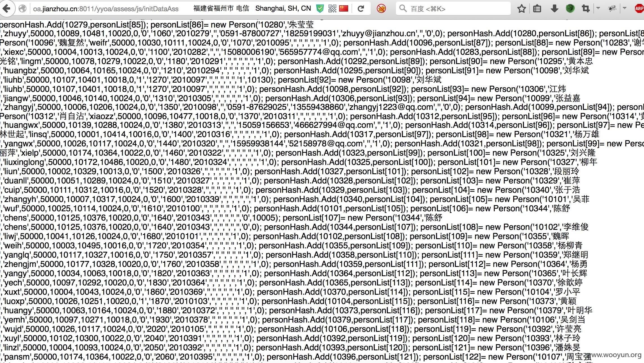Image resolution: width=644 pixels, height=363 pixels.
Task: Click the name '许莹亮'
Action: click(569, 329)
